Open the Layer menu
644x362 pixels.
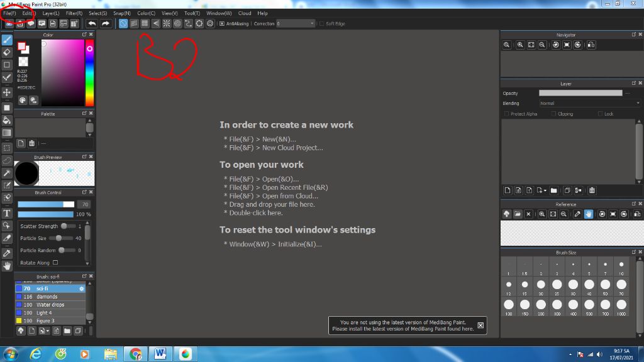51,13
